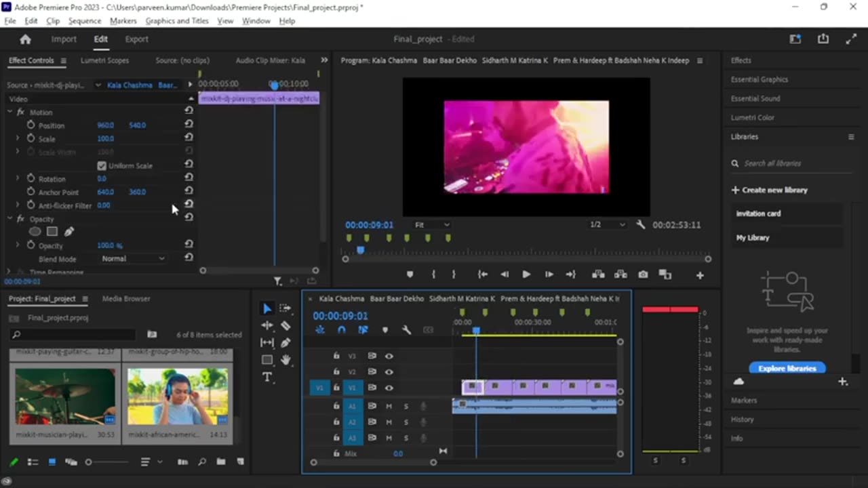Go to Out point in program monitor
Image resolution: width=868 pixels, height=488 pixels.
(570, 274)
